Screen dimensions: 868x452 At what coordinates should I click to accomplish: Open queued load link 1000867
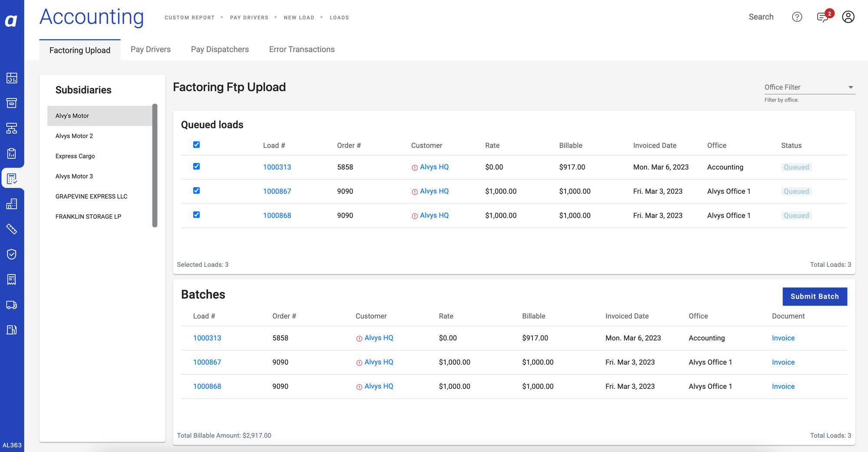coord(277,192)
